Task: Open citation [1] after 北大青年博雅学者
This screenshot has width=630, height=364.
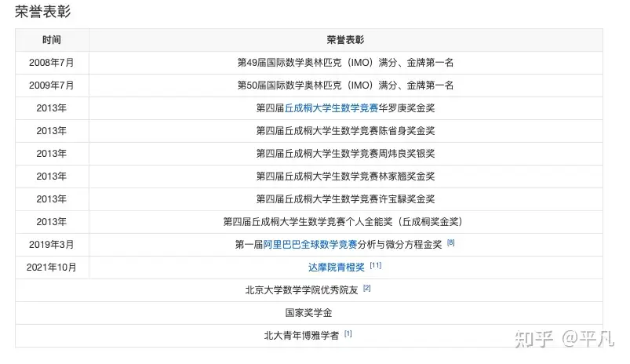Action: click(348, 333)
